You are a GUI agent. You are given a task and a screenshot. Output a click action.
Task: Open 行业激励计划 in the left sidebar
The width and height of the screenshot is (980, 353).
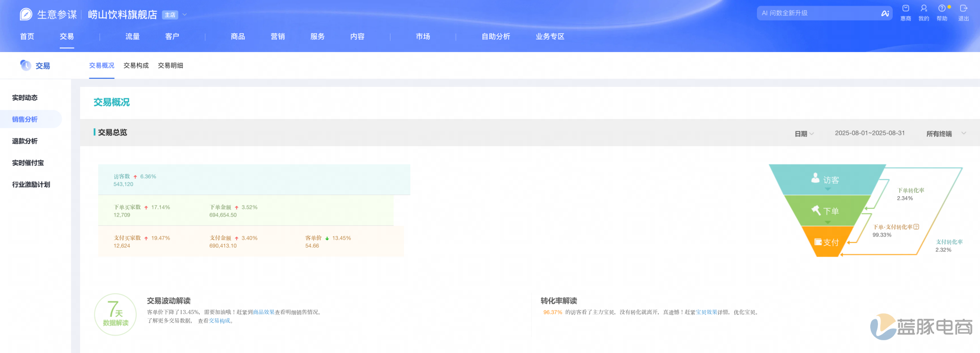pyautogui.click(x=31, y=184)
